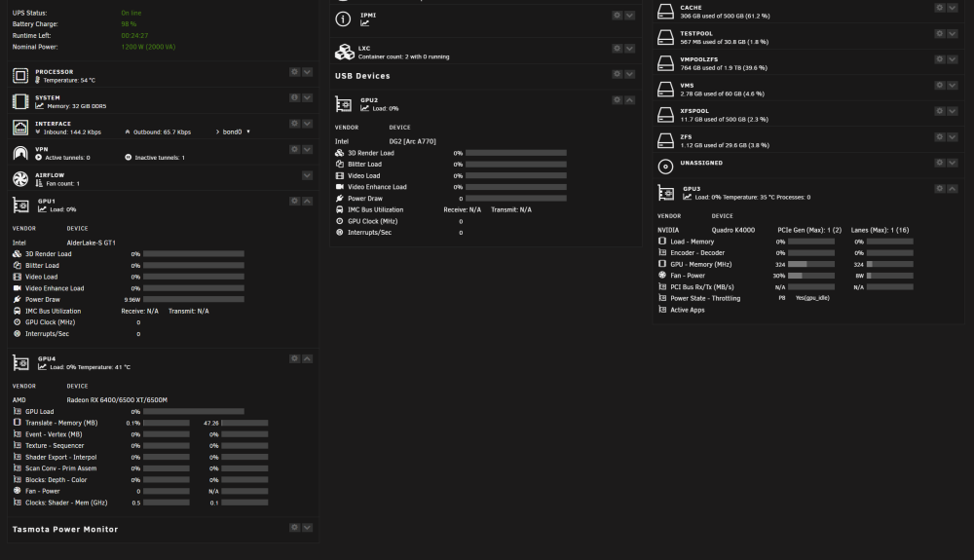The height and width of the screenshot is (560, 974).
Task: Click the GPU1 graphics card icon
Action: pos(20,205)
